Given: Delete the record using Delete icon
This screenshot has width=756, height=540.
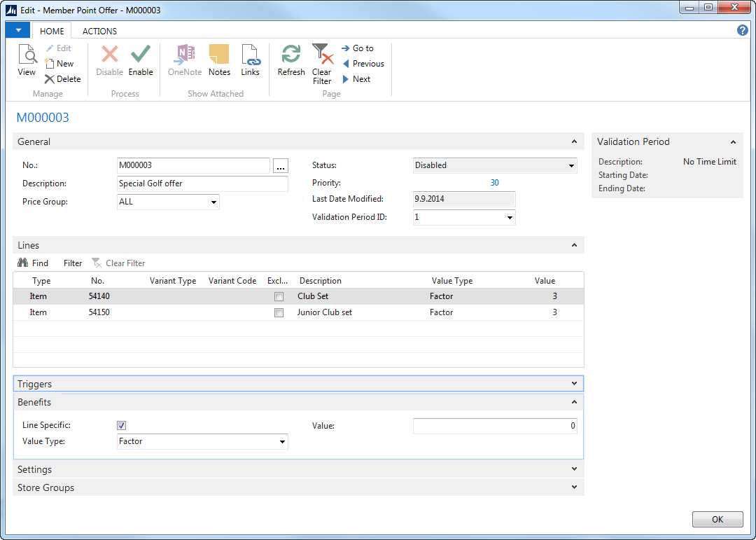Looking at the screenshot, I should 50,79.
